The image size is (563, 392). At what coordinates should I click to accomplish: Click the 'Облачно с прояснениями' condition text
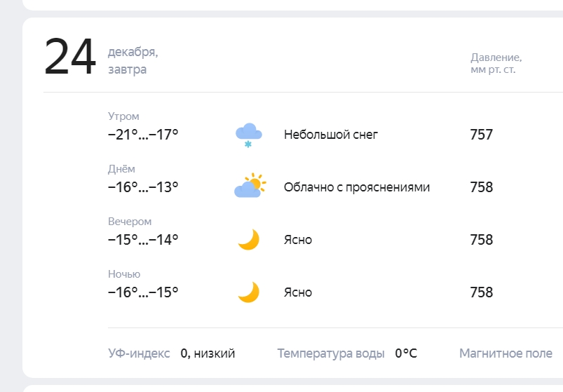357,187
